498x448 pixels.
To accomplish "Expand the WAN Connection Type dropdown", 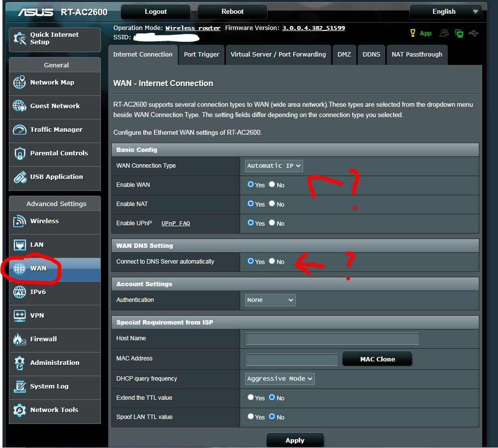I will pyautogui.click(x=274, y=166).
